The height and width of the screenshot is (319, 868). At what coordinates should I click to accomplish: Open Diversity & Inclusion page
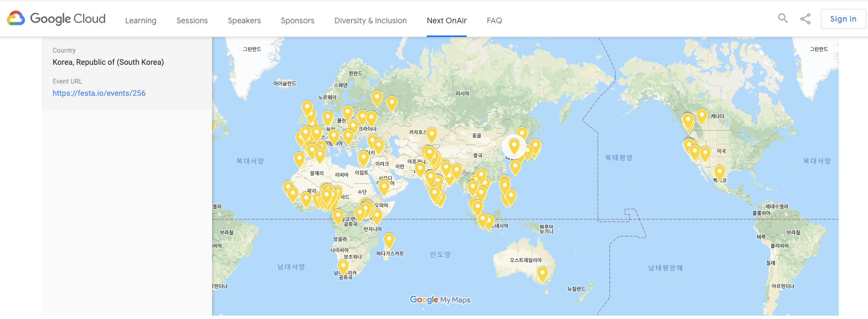[370, 20]
